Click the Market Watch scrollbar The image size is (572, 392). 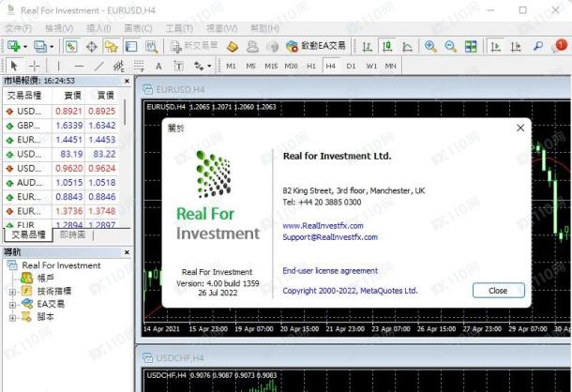(125, 113)
